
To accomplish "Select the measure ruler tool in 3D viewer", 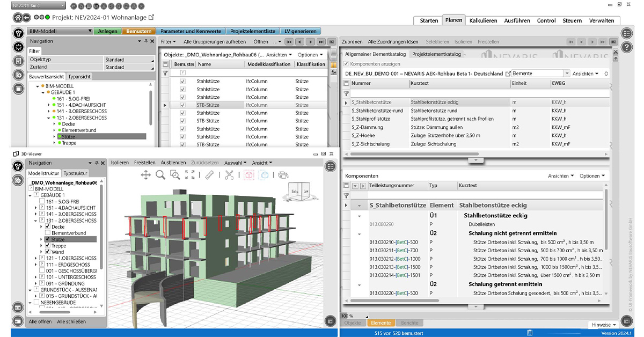I will pos(210,174).
